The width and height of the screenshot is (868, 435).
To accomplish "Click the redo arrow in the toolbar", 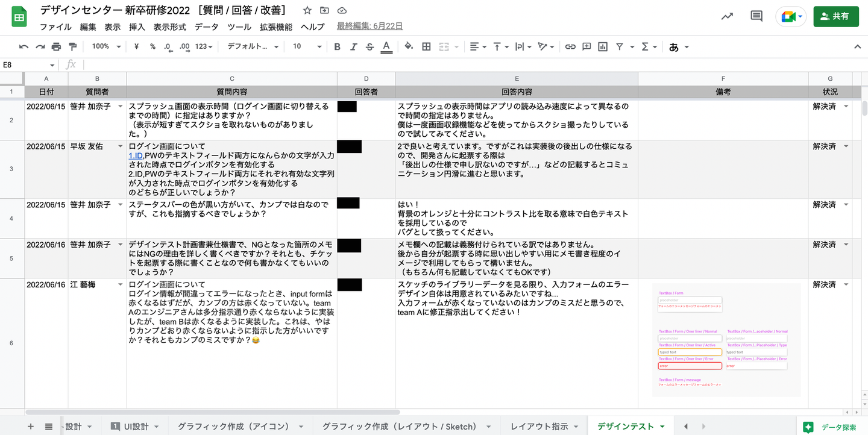I will pyautogui.click(x=40, y=46).
